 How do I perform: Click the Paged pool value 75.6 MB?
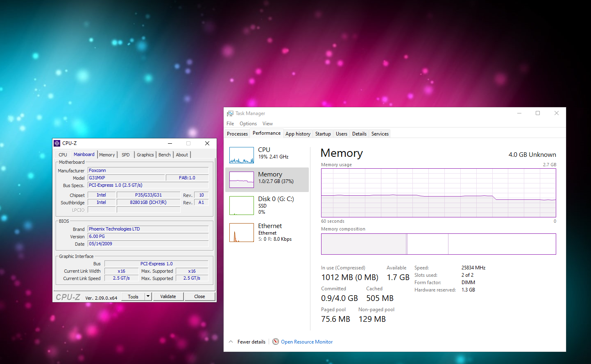tap(335, 319)
